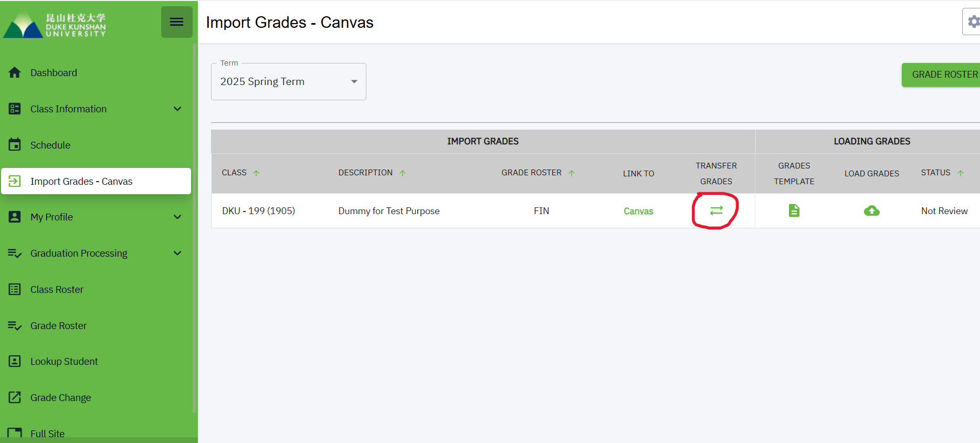Toggle the hamburger menu button
The height and width of the screenshot is (443, 980).
coord(176,22)
